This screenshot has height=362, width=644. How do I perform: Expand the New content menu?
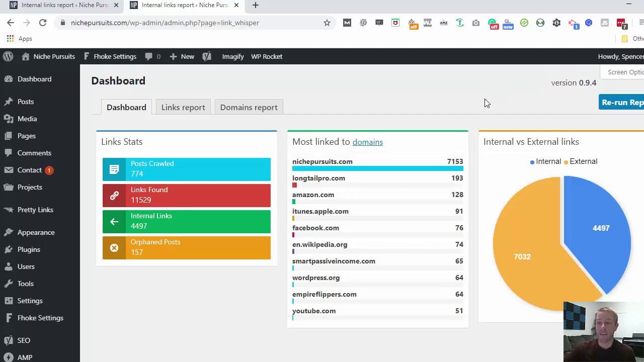[182, 56]
